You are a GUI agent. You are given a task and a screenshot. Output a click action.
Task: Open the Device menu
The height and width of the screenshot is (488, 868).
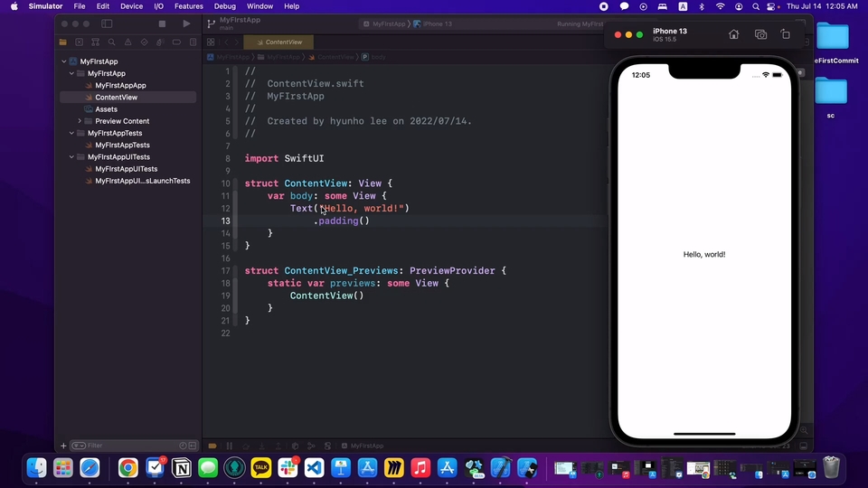click(x=132, y=6)
